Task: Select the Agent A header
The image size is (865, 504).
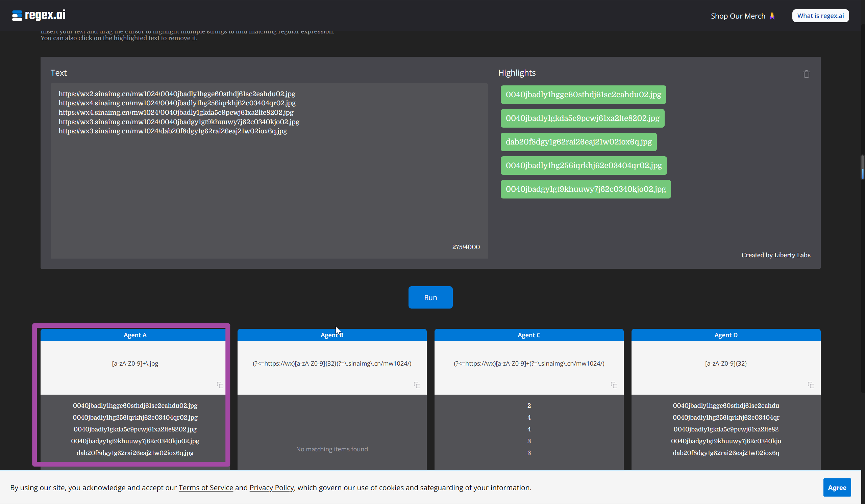Action: tap(135, 335)
